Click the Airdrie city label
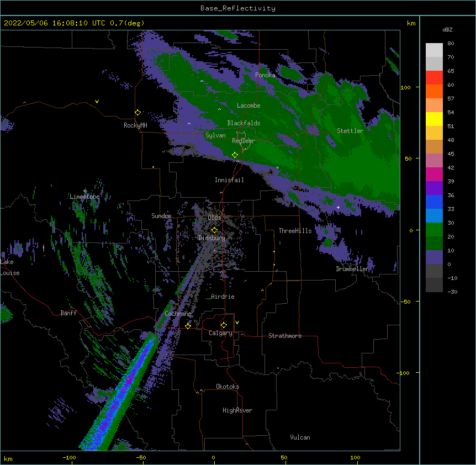This screenshot has height=465, width=476. pyautogui.click(x=223, y=297)
